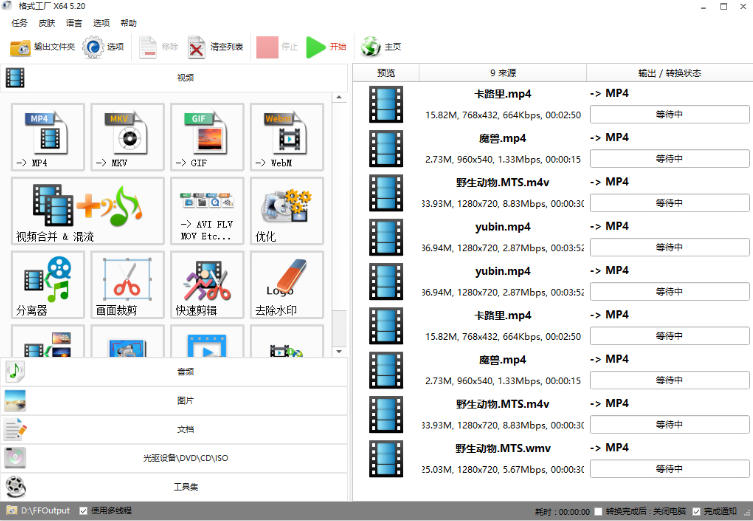Select the -> WebM conversion icon
This screenshot has width=753, height=521.
pos(287,137)
